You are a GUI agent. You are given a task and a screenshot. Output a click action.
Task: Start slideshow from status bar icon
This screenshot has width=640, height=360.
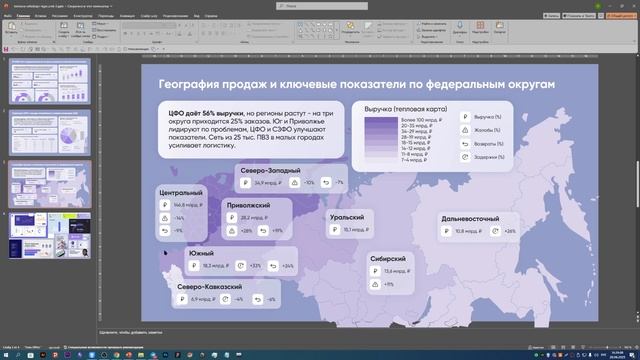point(583,347)
